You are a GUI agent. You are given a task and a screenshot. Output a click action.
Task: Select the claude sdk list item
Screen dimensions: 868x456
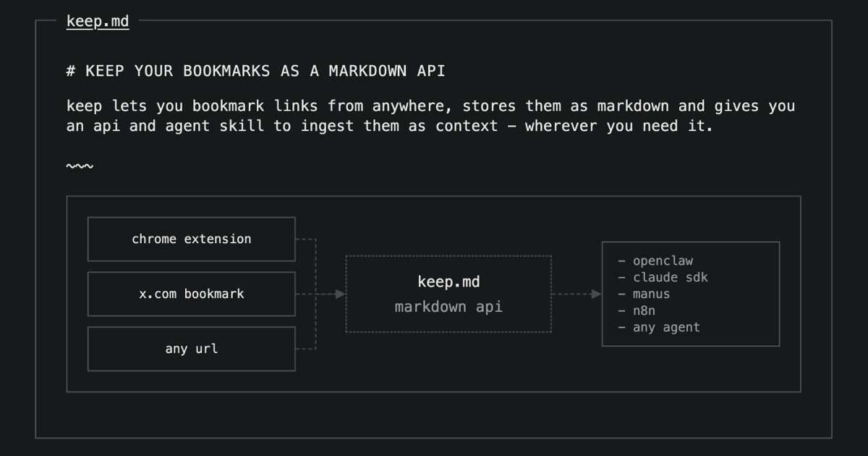[x=670, y=277]
